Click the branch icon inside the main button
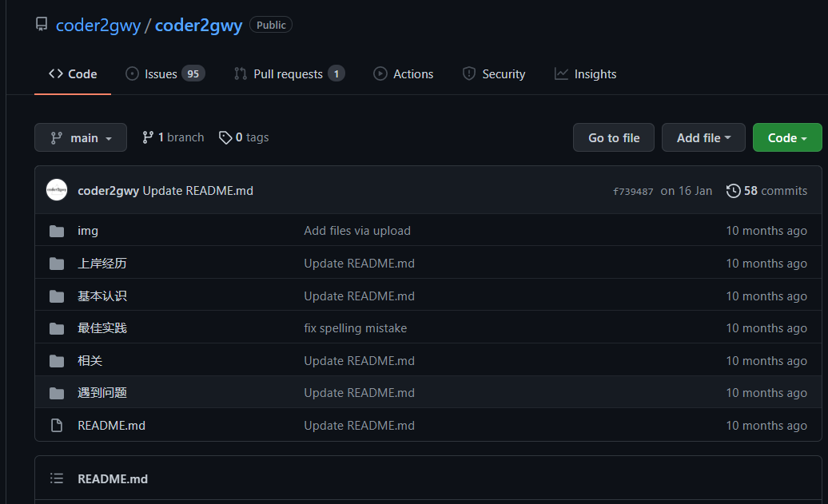 pos(56,137)
